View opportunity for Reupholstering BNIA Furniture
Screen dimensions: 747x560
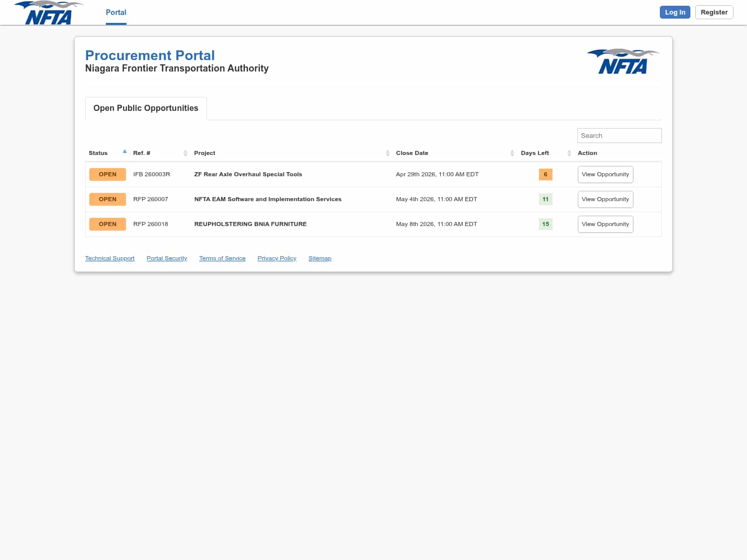[605, 225]
